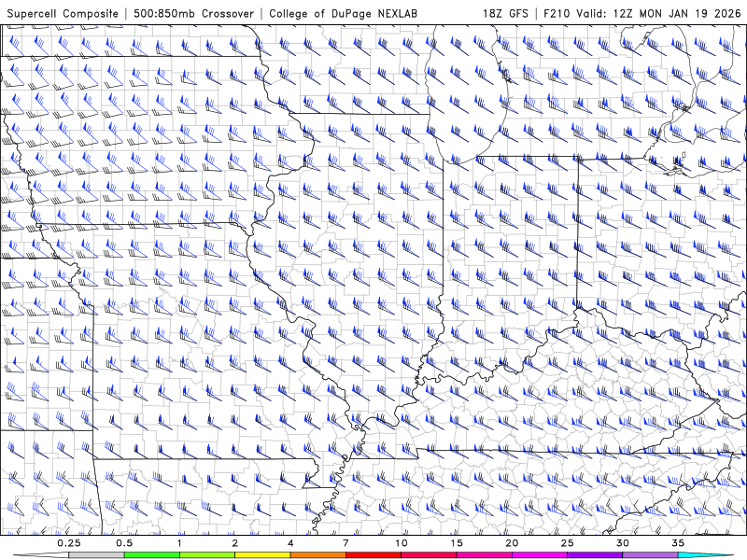Click the "0.5" color scale label
The width and height of the screenshot is (747, 560).
tap(124, 543)
